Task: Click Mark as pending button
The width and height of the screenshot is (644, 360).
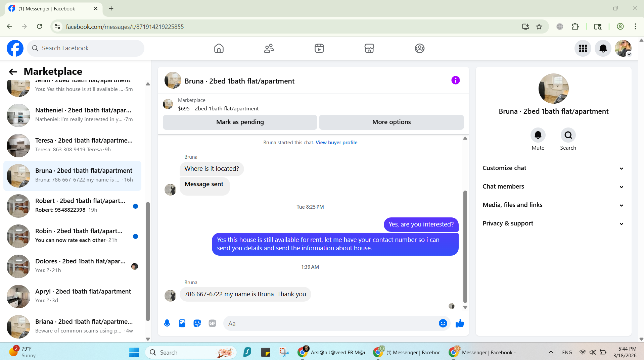Action: (240, 122)
